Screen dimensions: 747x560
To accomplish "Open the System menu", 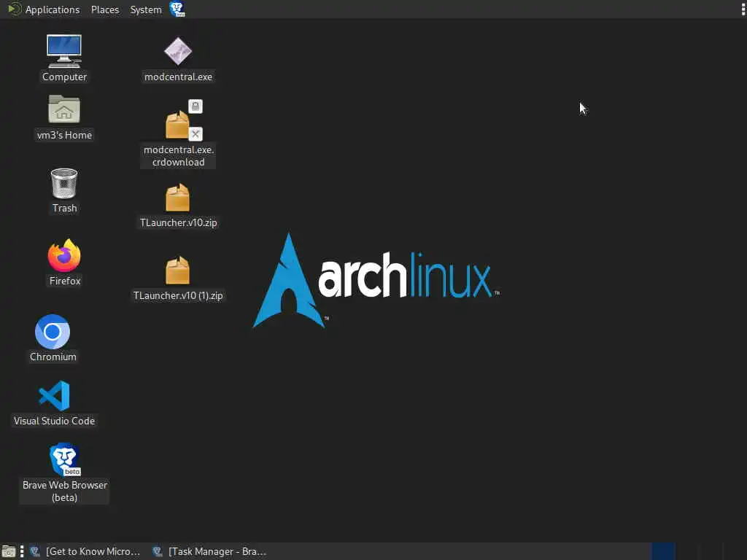I will tap(146, 9).
